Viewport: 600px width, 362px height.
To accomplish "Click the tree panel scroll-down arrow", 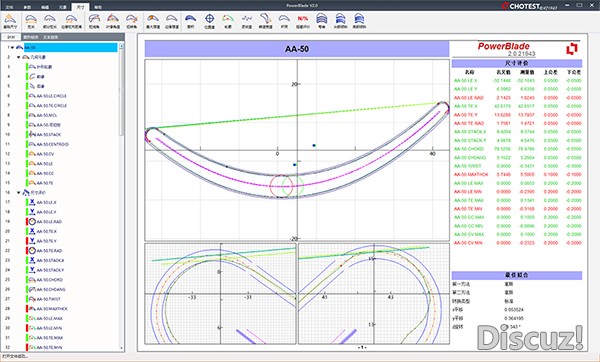I will tap(122, 348).
